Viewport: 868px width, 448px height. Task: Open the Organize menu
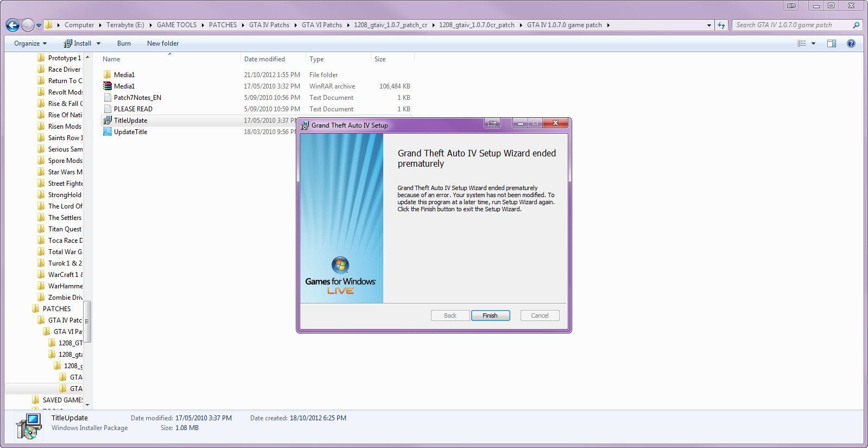point(30,43)
